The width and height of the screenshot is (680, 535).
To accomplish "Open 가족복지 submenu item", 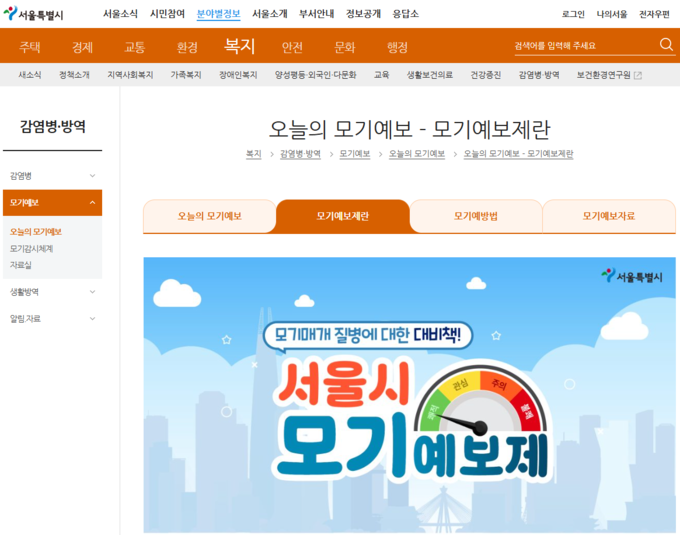I will pyautogui.click(x=186, y=75).
